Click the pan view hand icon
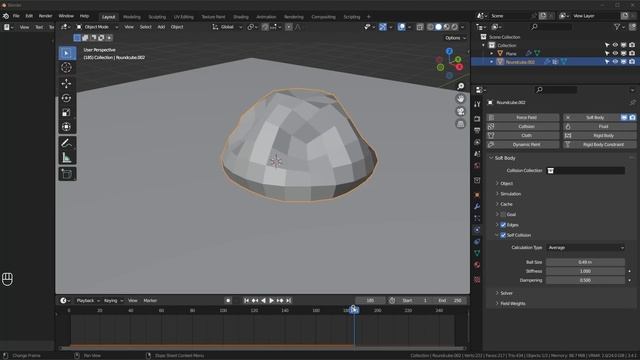Viewport: 640px width, 360px height. pos(460,99)
